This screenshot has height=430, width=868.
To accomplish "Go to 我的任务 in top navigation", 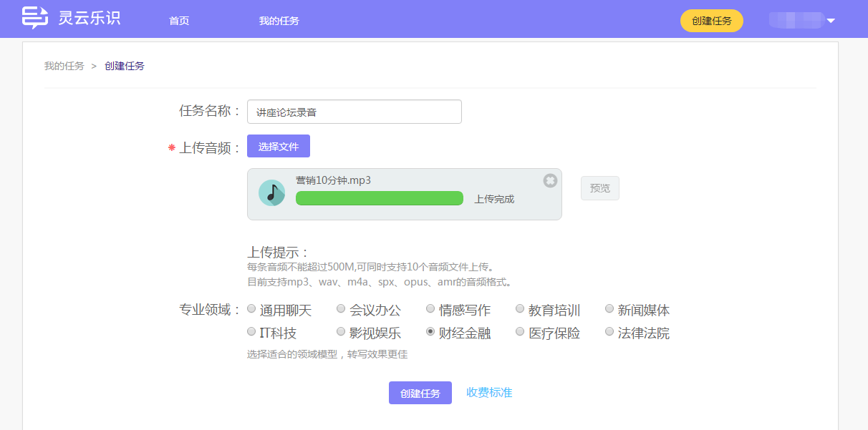I will coord(279,21).
